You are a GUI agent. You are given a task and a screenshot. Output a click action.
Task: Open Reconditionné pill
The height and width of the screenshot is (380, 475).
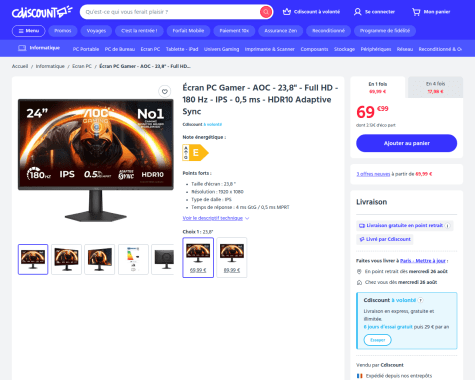coord(328,31)
